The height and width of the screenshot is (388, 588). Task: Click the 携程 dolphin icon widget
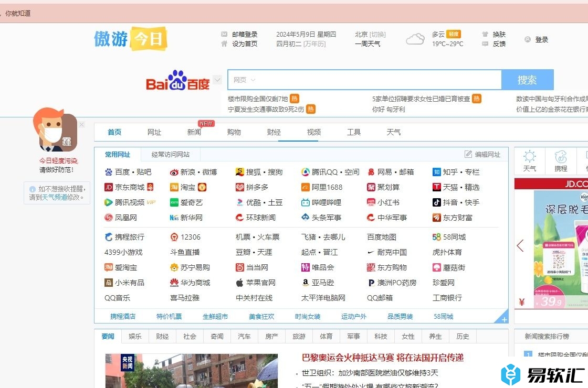click(561, 156)
